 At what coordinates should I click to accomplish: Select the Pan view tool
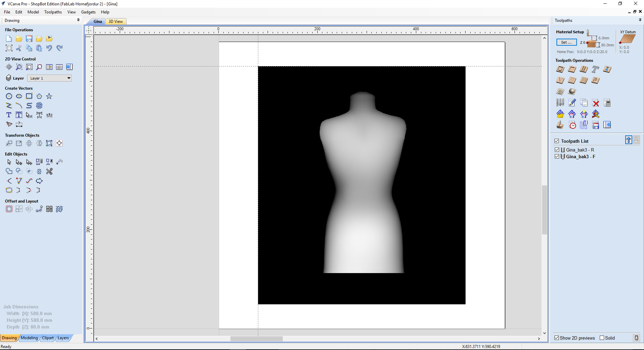click(x=9, y=67)
